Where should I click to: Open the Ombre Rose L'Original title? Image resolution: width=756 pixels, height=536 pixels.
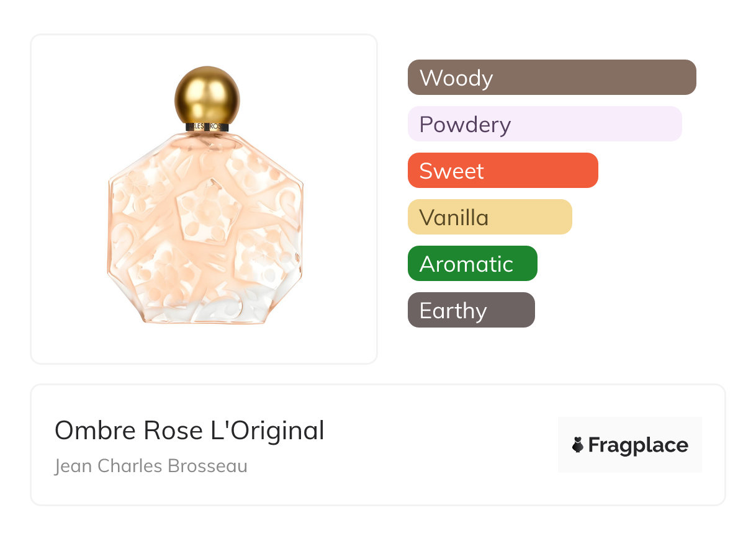189,430
